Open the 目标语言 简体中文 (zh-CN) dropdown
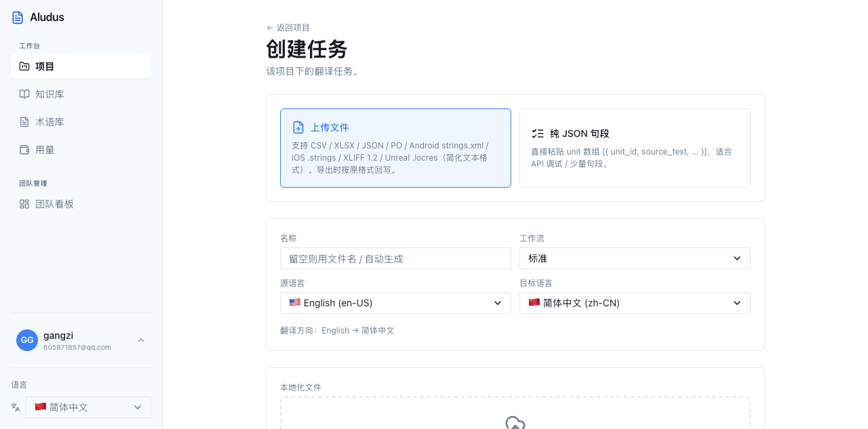The height and width of the screenshot is (429, 868). tap(635, 303)
